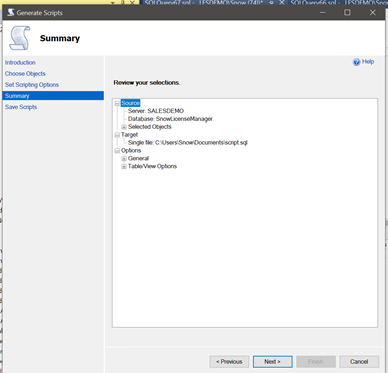Viewport: 388px width, 373px height.
Task: Click the scroll document Summary icon
Action: point(20,38)
